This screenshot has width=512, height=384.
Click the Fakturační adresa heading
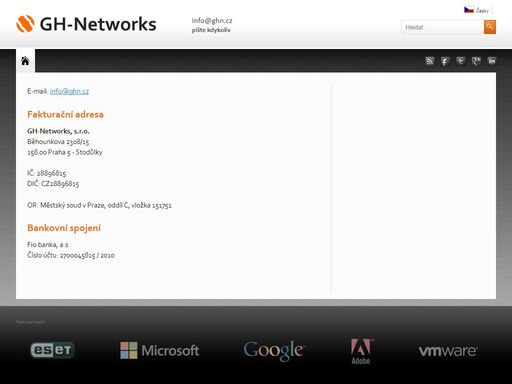tap(65, 114)
